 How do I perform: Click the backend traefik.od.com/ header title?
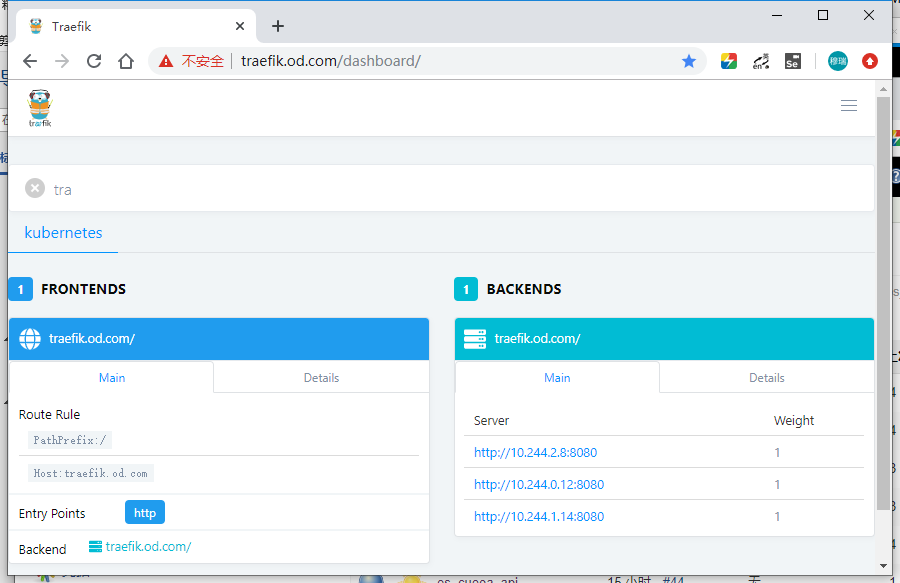tap(537, 339)
